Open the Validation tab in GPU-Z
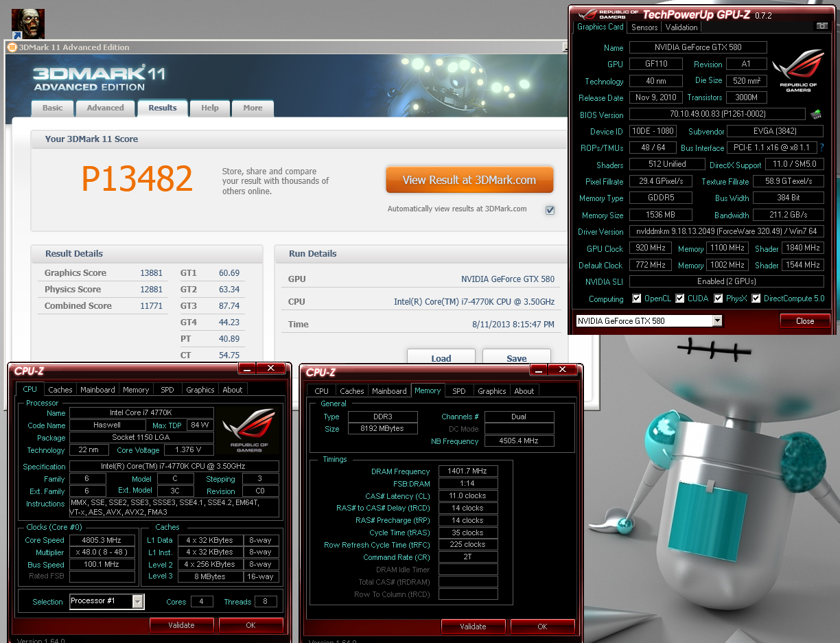The width and height of the screenshot is (840, 643). click(681, 27)
